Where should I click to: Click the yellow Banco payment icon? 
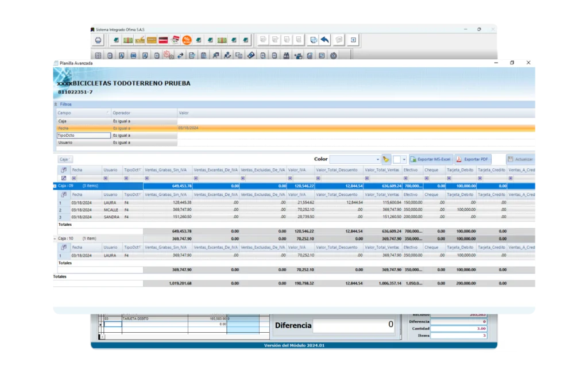click(x=152, y=40)
